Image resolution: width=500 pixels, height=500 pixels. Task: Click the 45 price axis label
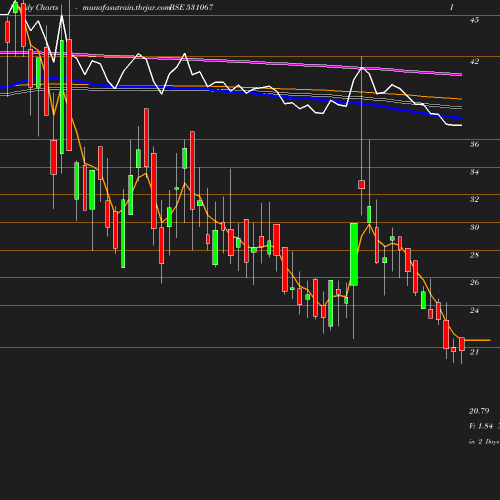tap(474, 20)
